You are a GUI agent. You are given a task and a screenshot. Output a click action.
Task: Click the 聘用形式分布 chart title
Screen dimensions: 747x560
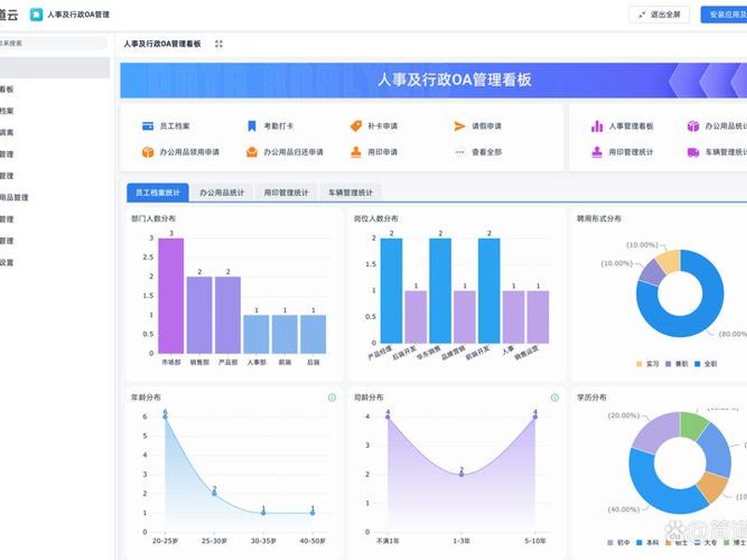tap(599, 218)
